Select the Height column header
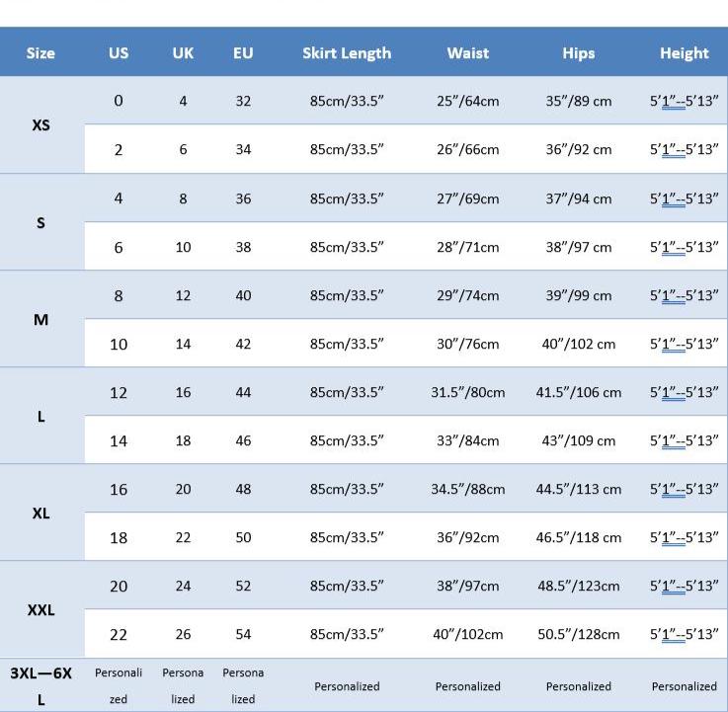The height and width of the screenshot is (712, 728). (685, 53)
